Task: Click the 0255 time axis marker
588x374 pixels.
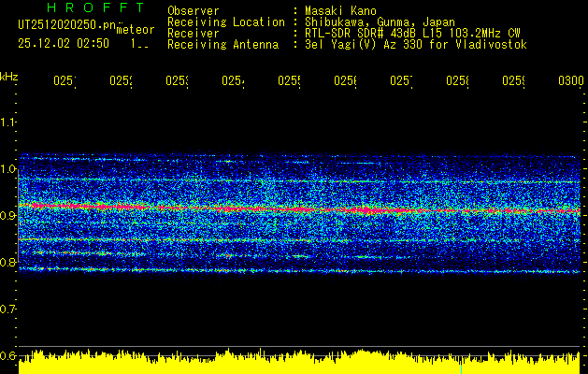Action: (289, 80)
